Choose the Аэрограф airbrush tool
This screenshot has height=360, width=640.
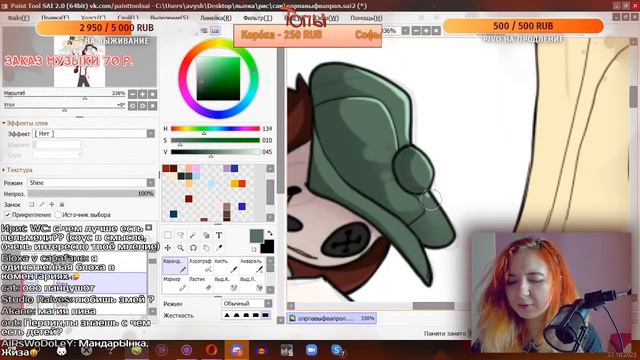click(x=200, y=266)
